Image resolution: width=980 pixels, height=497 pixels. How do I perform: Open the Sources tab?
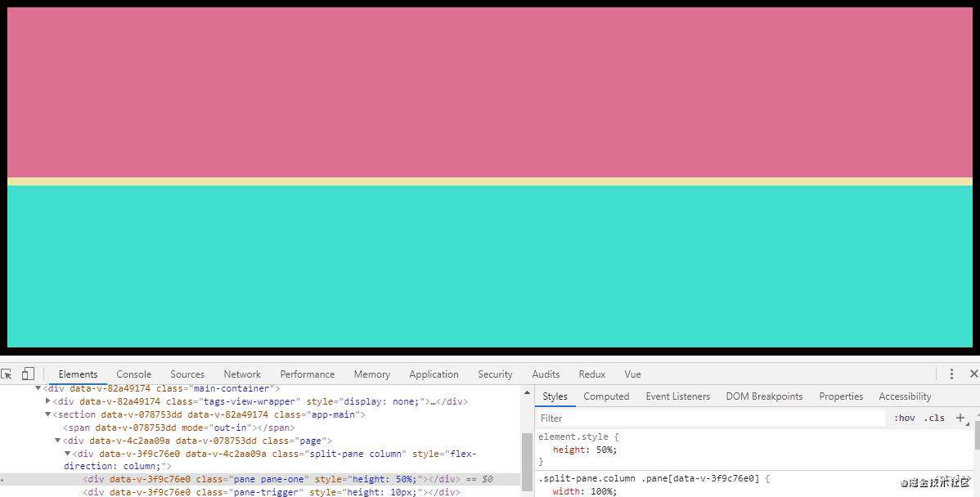pos(187,374)
